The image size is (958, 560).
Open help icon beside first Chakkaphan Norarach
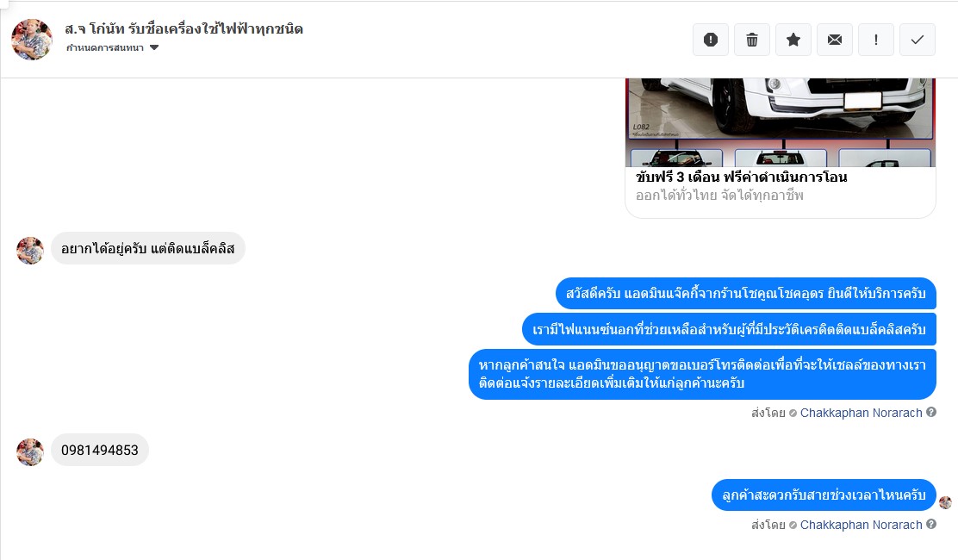click(x=931, y=412)
